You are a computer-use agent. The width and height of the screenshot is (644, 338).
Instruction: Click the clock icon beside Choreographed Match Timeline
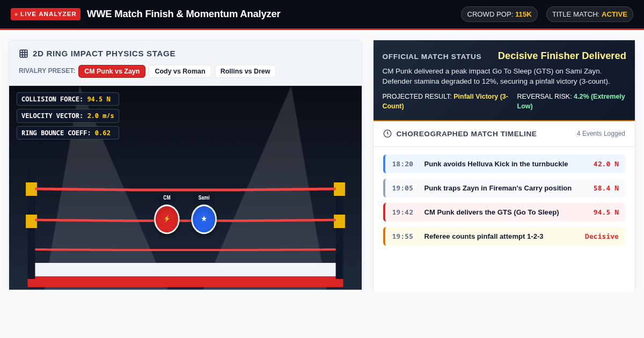[x=387, y=134]
